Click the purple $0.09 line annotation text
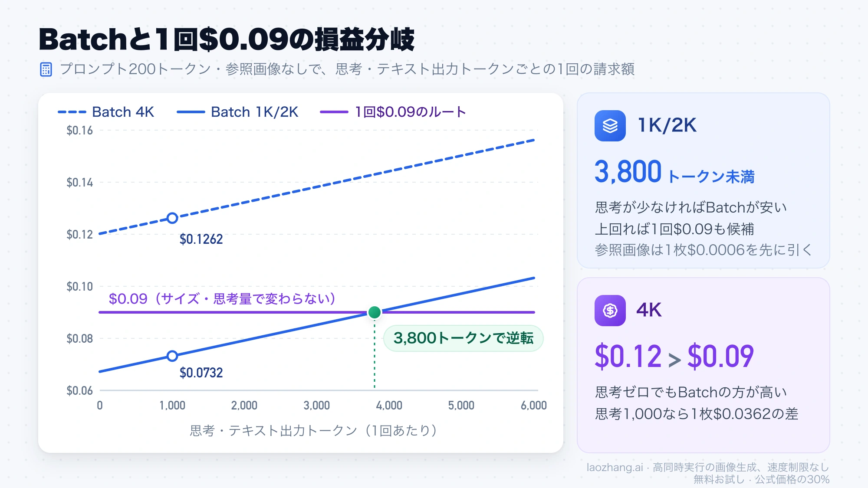Viewport: 868px width, 488px height. 222,299
